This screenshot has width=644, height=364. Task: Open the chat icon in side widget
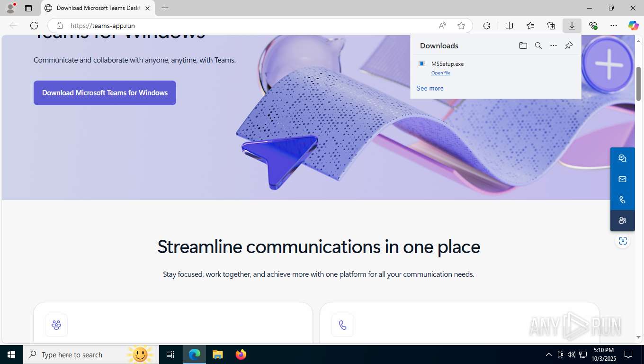coord(622,158)
